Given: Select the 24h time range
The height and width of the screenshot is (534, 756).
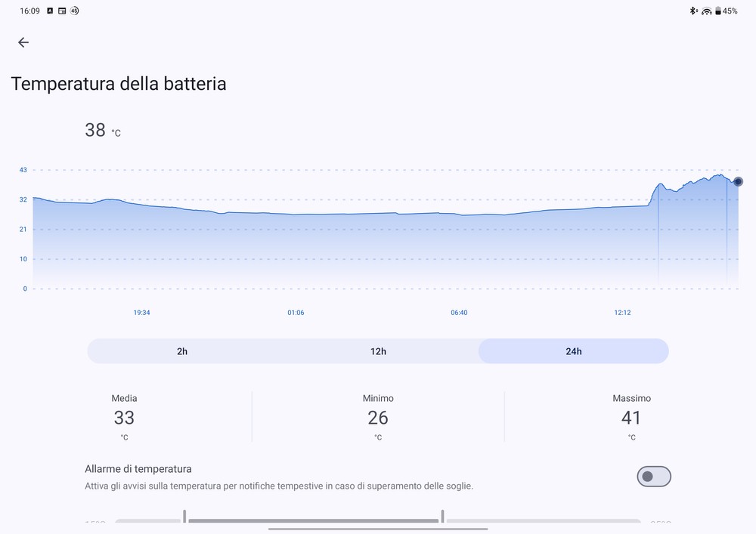Looking at the screenshot, I should click(x=573, y=351).
